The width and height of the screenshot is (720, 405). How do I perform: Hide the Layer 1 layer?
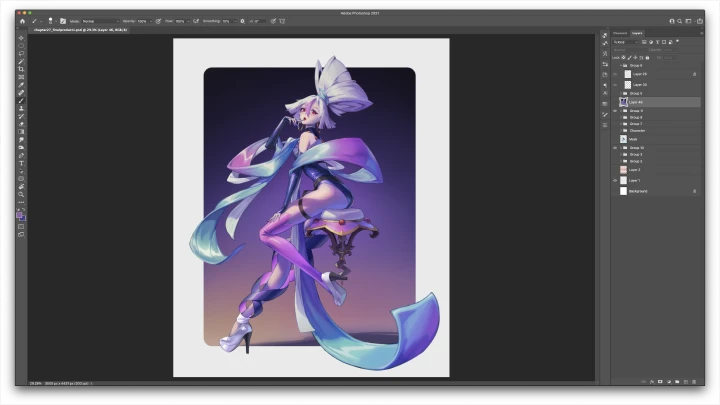615,180
